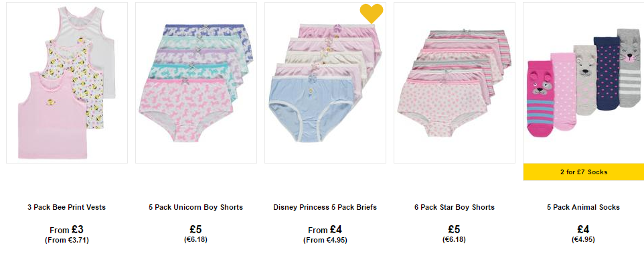Select the From £3 vests price
The image size is (644, 256).
(66, 230)
